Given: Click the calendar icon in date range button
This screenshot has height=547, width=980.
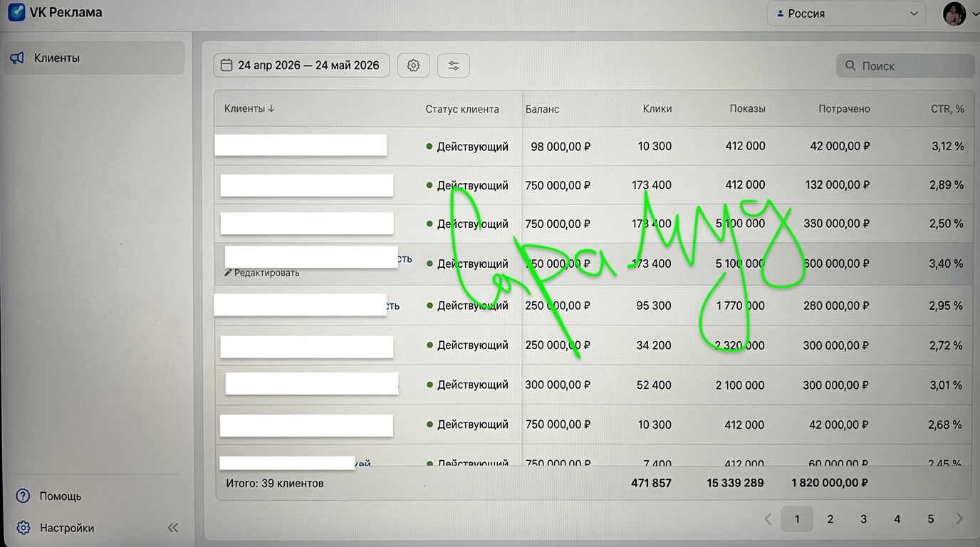Looking at the screenshot, I should (226, 66).
